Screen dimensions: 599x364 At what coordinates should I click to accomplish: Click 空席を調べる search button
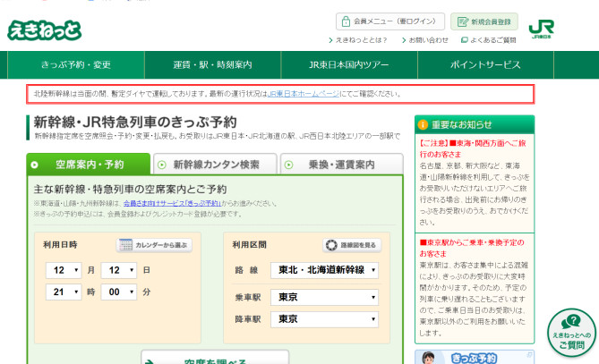pyautogui.click(x=215, y=358)
